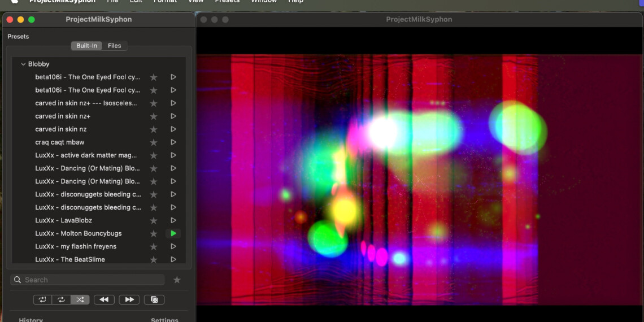Enable shuffle playback mode
Viewport: 644px width, 322px height.
pyautogui.click(x=80, y=299)
